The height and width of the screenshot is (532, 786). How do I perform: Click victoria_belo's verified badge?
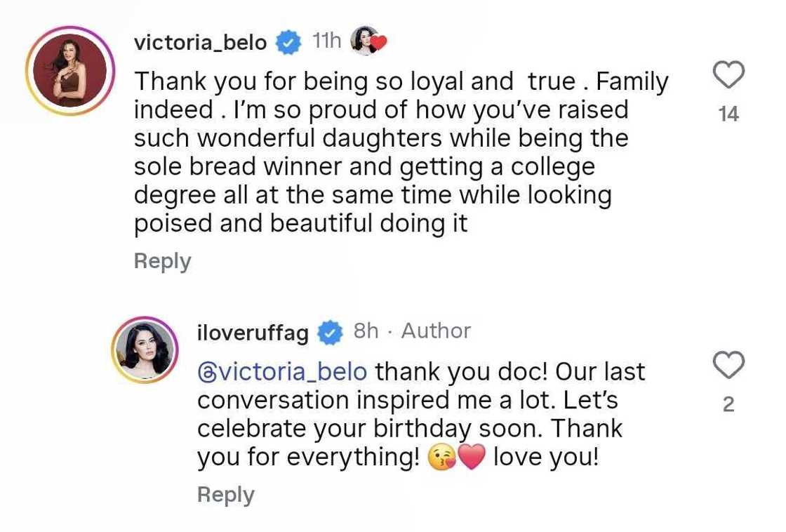288,41
